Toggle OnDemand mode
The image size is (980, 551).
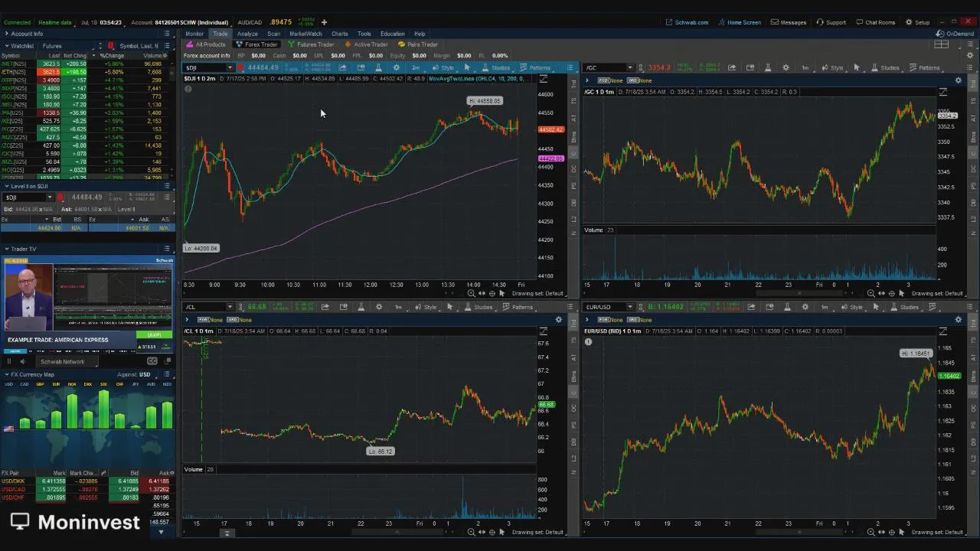pyautogui.click(x=955, y=34)
